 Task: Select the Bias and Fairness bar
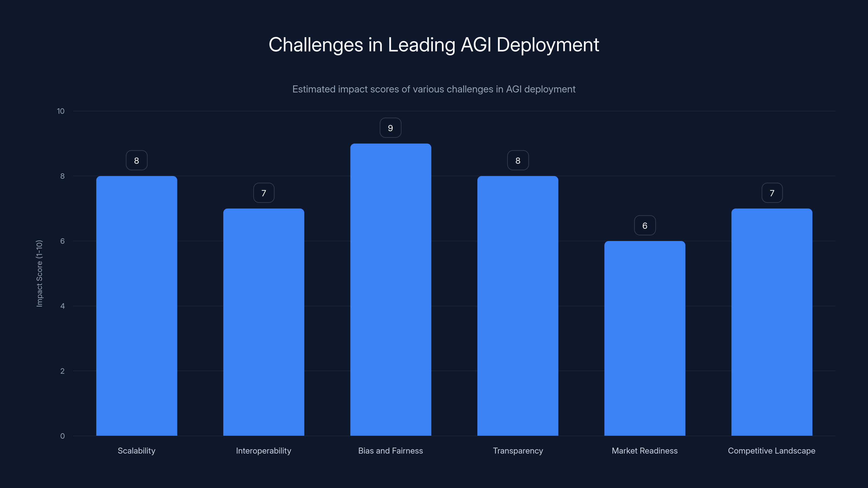click(x=391, y=290)
